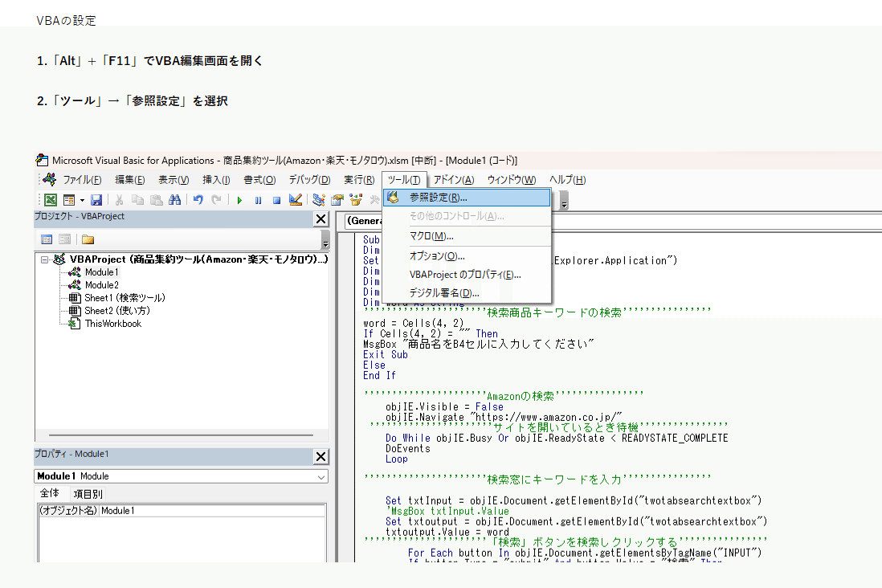The height and width of the screenshot is (588, 882).
Task: Click the Toggle Folders icon in Project panel
Action: point(88,239)
